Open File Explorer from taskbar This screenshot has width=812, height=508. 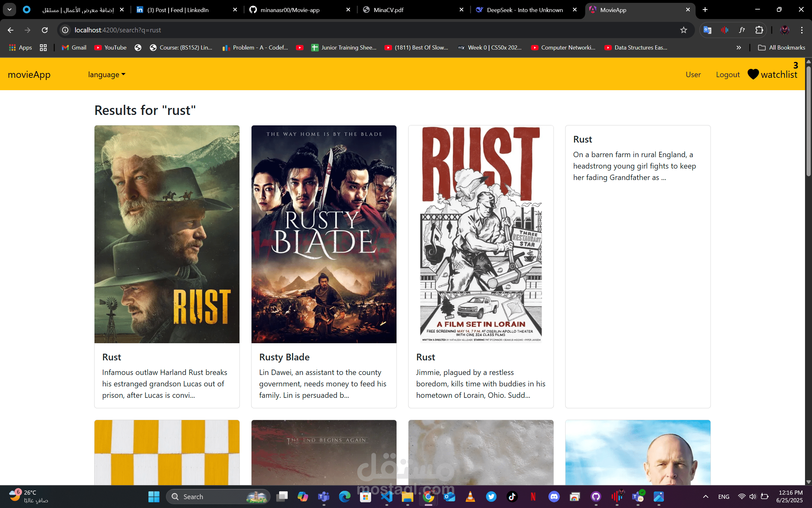click(407, 497)
